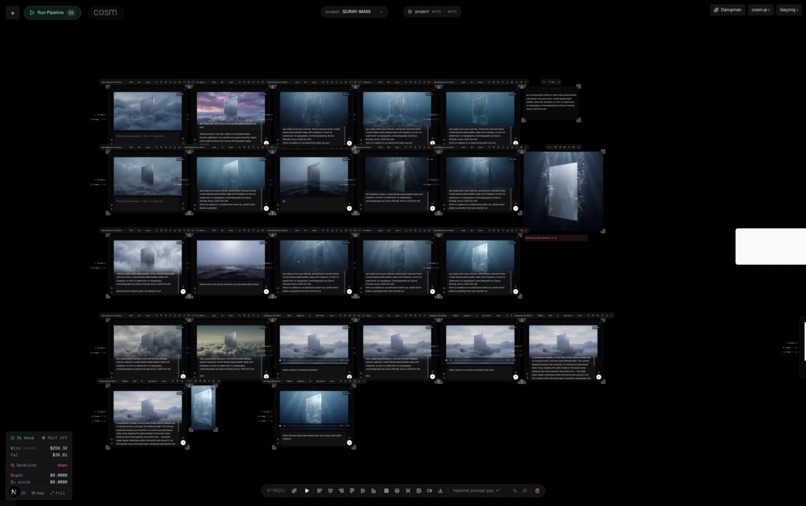Click the Run Pipeline button

click(x=52, y=12)
